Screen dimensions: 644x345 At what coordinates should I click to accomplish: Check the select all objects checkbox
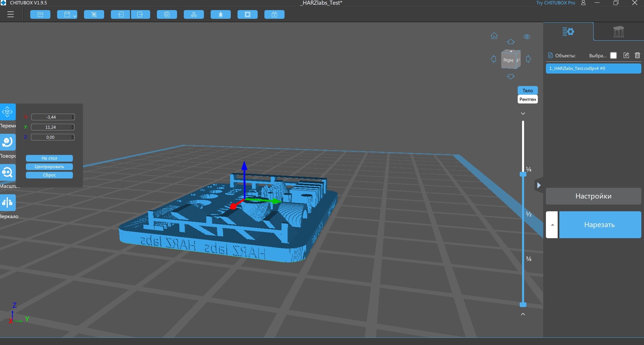pos(613,55)
